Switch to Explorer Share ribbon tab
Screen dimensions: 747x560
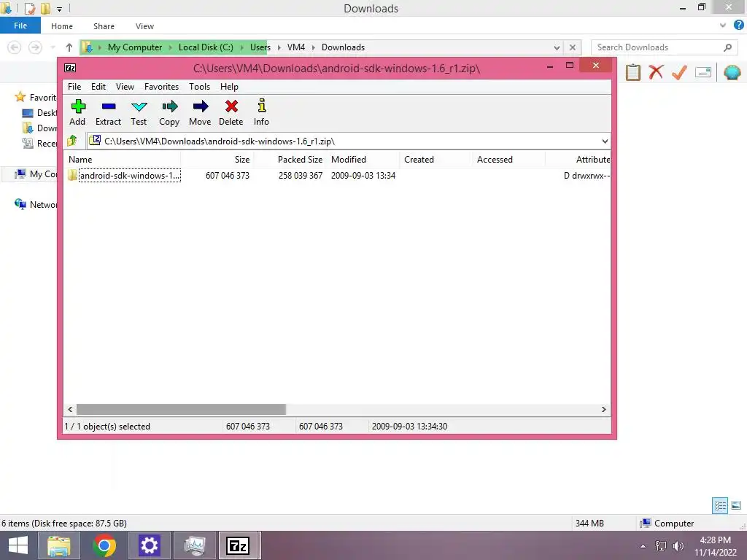[104, 26]
